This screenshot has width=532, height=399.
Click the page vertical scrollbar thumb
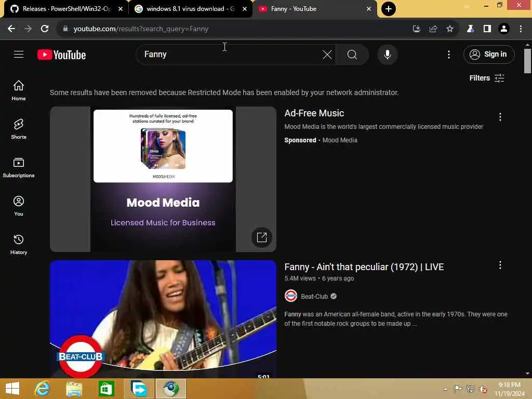[x=527, y=61]
